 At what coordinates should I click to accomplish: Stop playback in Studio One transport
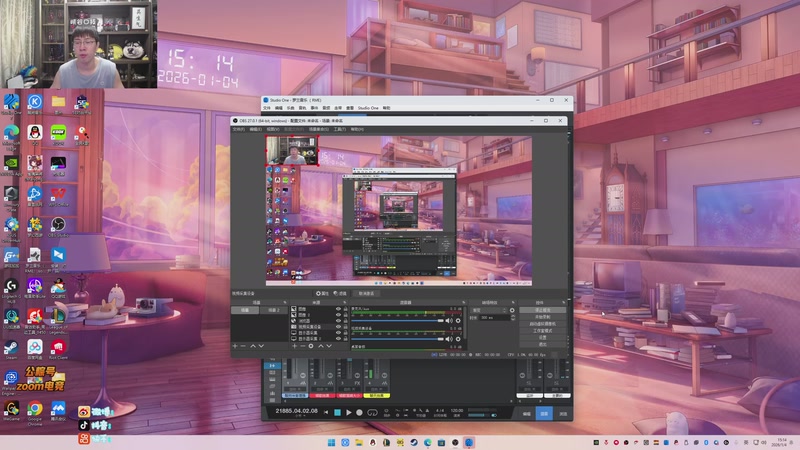coord(337,412)
